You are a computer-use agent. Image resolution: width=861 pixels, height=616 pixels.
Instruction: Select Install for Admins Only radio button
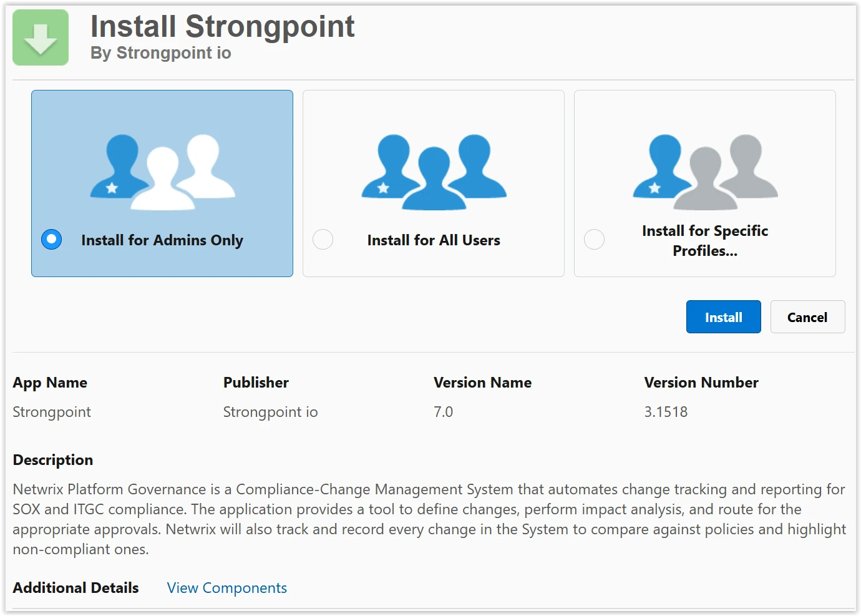click(51, 240)
